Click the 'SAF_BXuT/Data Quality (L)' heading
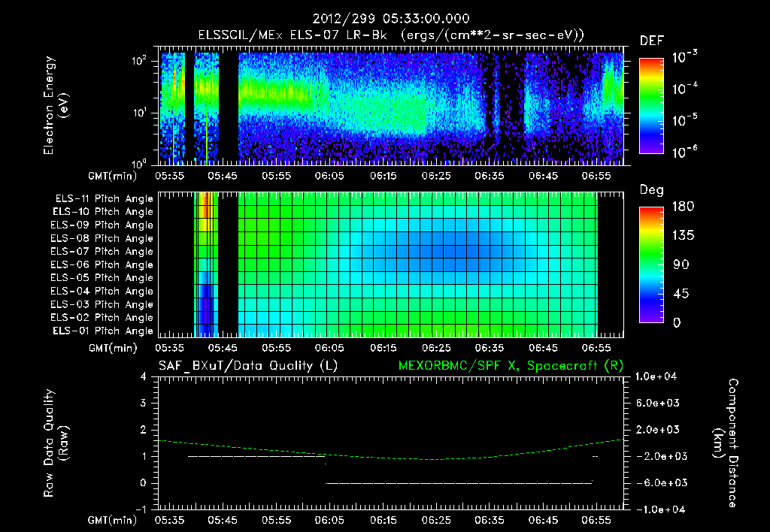 (x=248, y=366)
